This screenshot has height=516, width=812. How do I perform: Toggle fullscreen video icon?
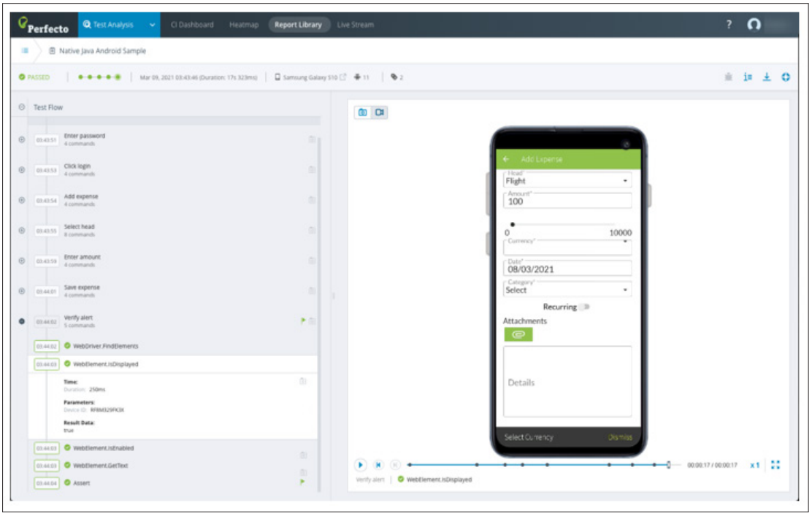coord(775,465)
